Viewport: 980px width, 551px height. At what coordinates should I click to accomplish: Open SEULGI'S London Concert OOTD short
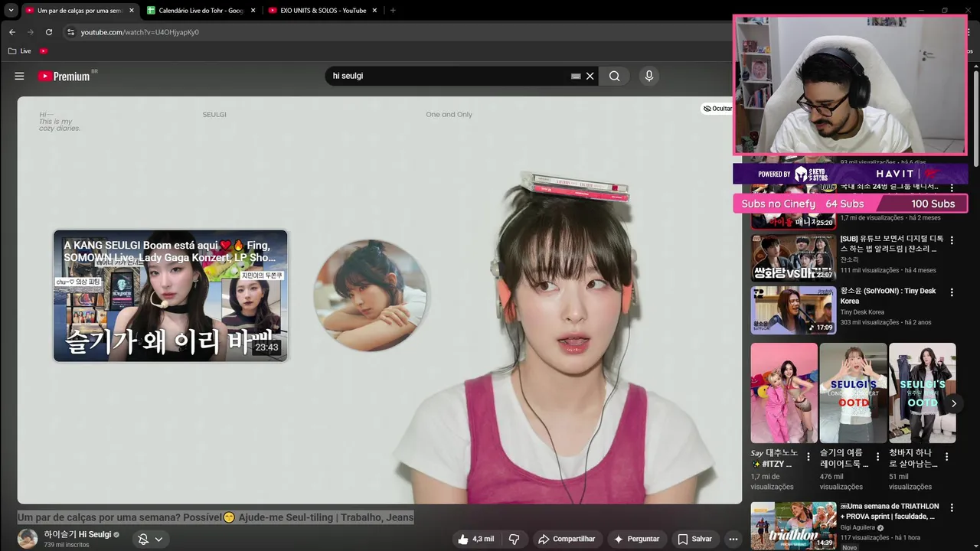tap(853, 393)
